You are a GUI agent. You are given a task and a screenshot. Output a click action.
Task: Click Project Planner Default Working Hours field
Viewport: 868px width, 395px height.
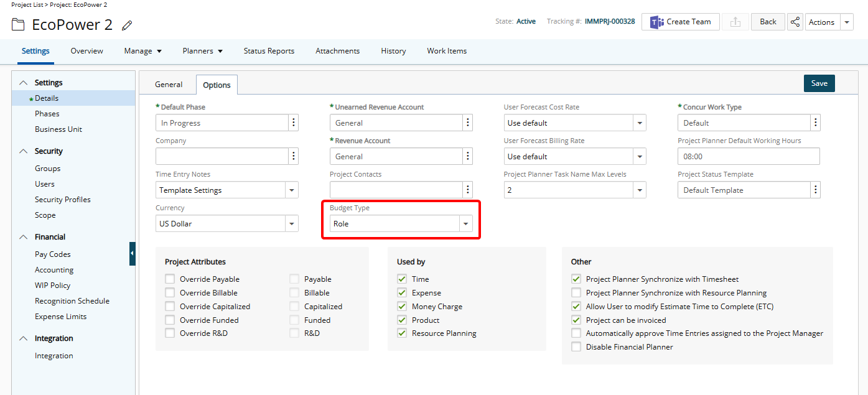click(x=749, y=156)
